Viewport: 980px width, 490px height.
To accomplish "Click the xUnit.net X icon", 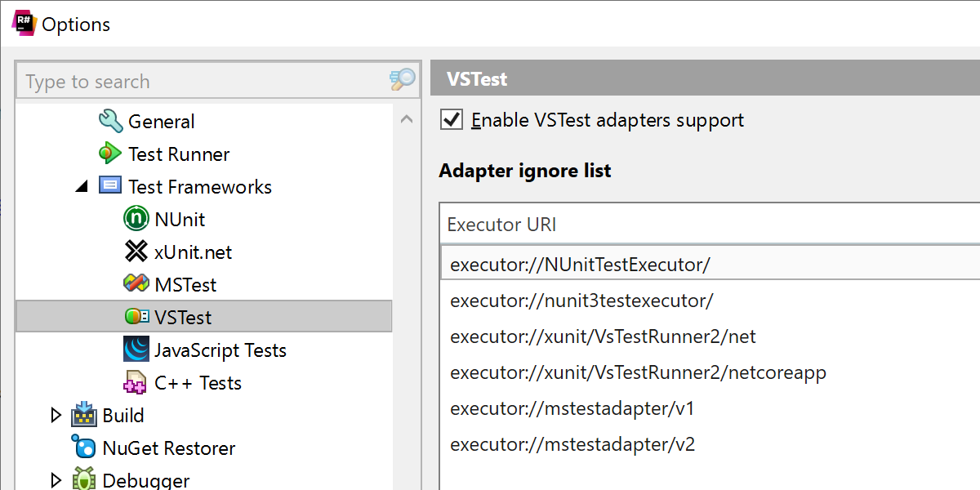I will click(x=136, y=252).
